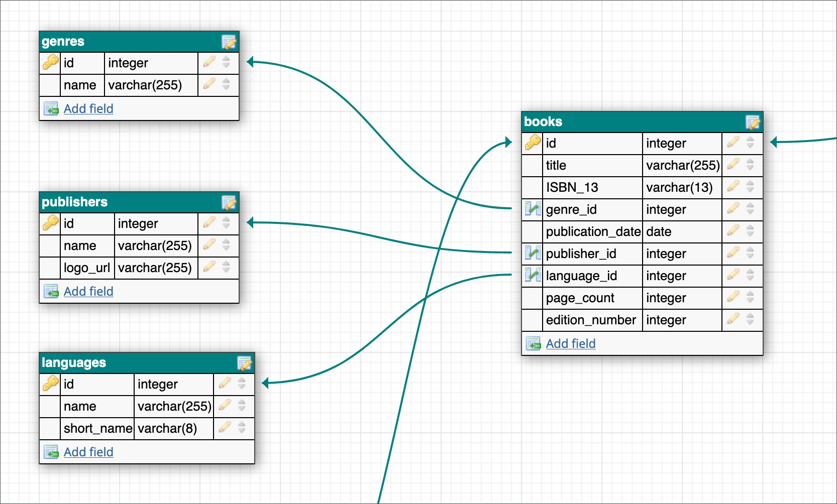Click pencil icon for books genre_id field
The height and width of the screenshot is (504, 837).
pos(733,209)
